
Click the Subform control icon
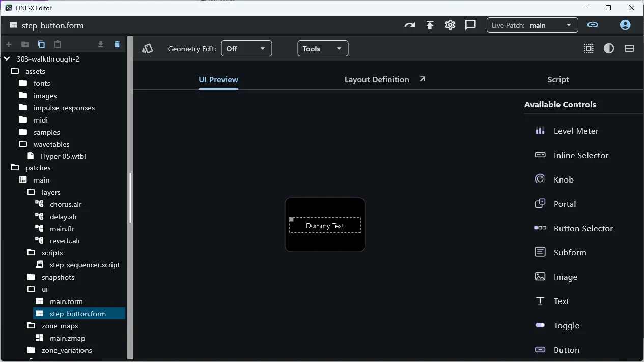540,252
